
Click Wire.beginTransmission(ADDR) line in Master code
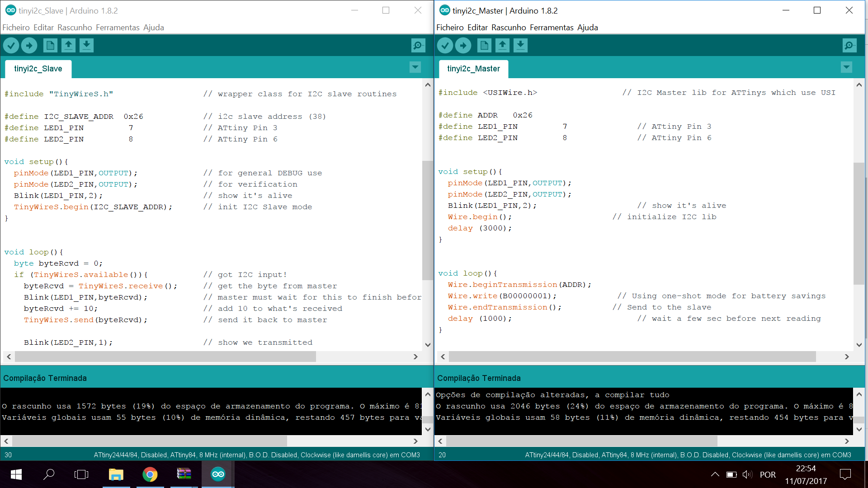pyautogui.click(x=519, y=285)
